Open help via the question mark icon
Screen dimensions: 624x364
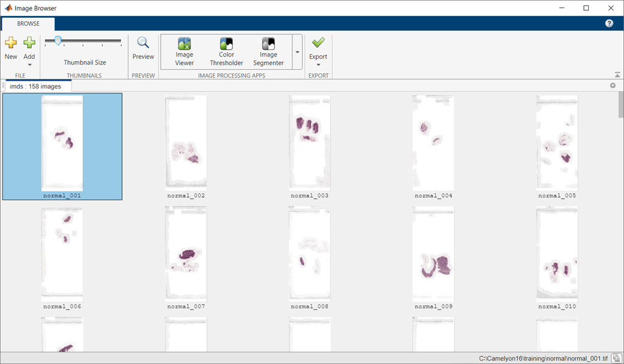(609, 22)
